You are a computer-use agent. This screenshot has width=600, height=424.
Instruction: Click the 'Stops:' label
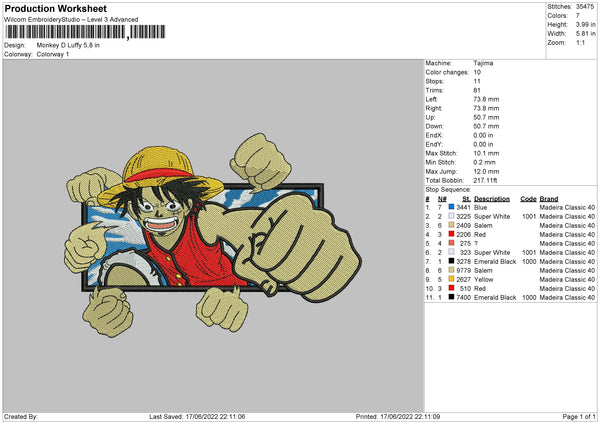[x=435, y=81]
